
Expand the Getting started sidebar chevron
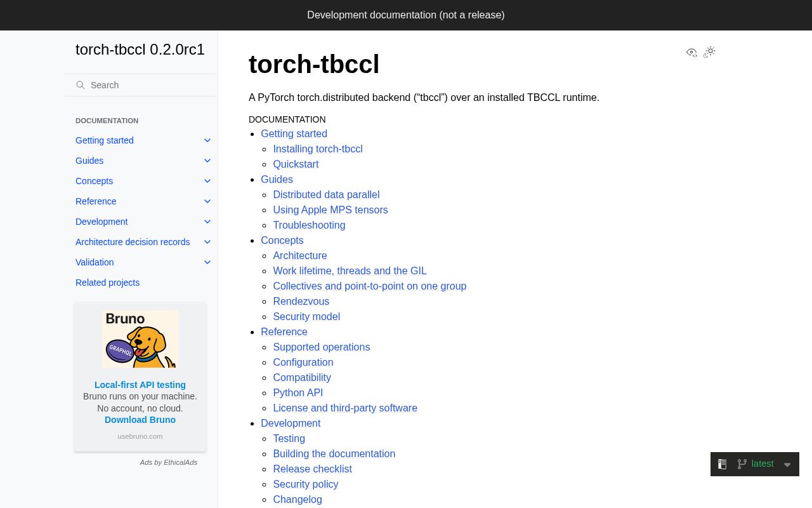(207, 140)
